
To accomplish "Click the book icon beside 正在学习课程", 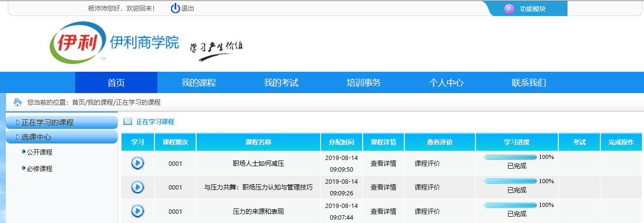I will (x=128, y=122).
